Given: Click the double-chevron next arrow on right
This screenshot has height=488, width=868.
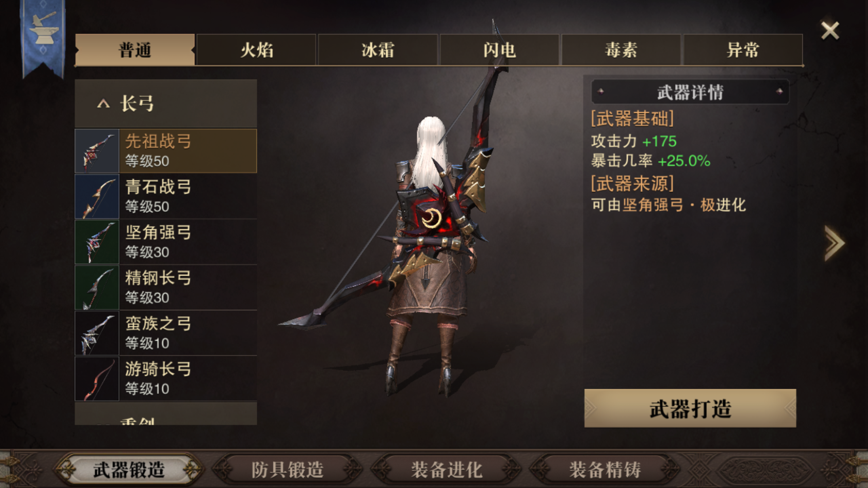Looking at the screenshot, I should coord(834,243).
